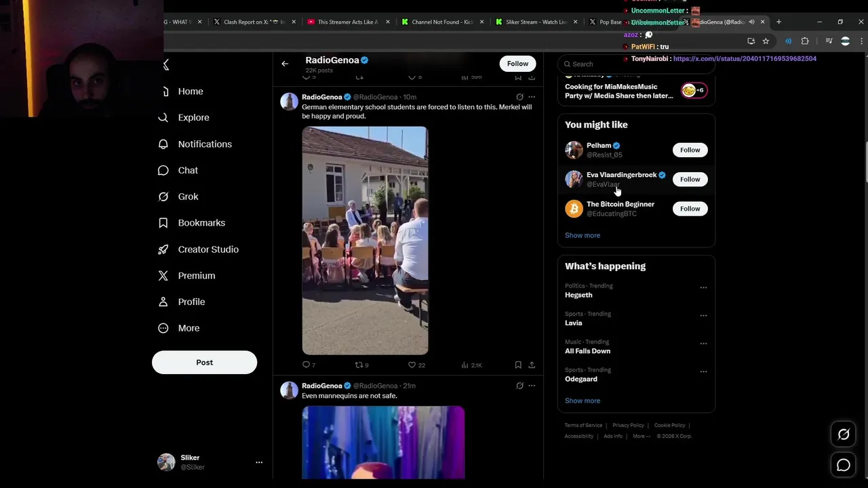Image resolution: width=868 pixels, height=488 pixels.
Task: Play the German school video thumbnail
Action: [365, 241]
